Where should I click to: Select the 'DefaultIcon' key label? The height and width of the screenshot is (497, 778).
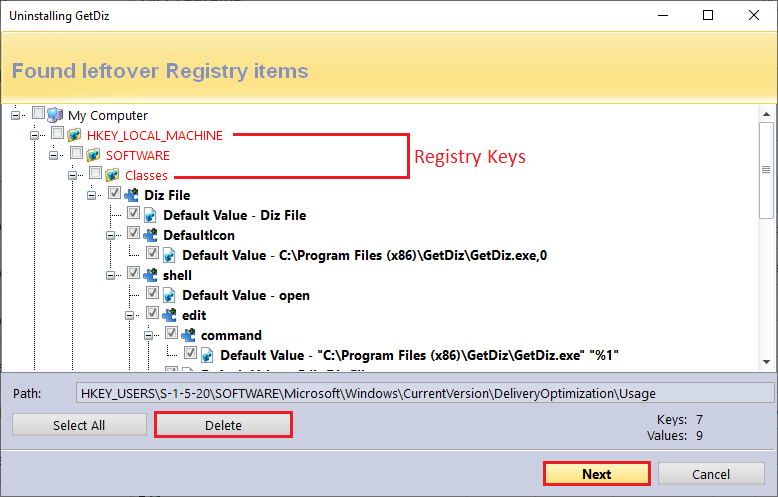199,235
